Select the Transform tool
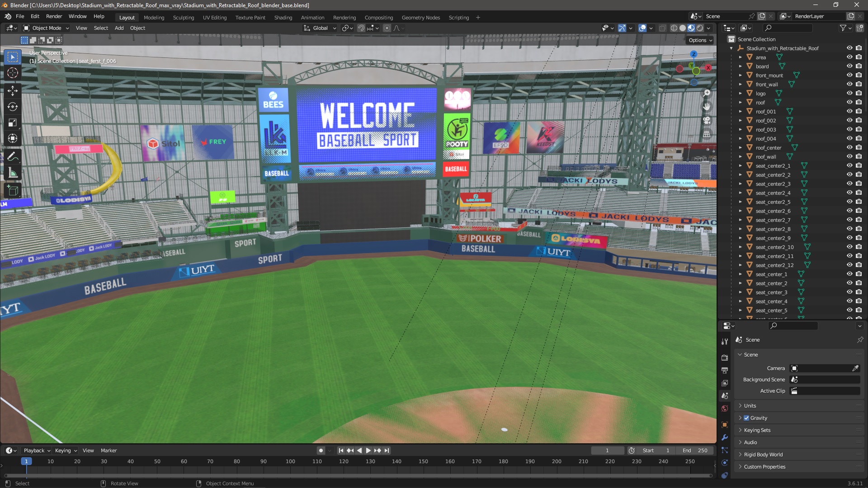Viewport: 868px width, 488px height. (13, 138)
